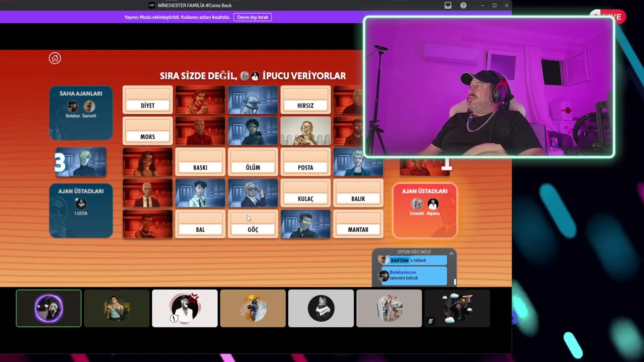
Task: Pick the HIRSIZ word card
Action: 305,100
